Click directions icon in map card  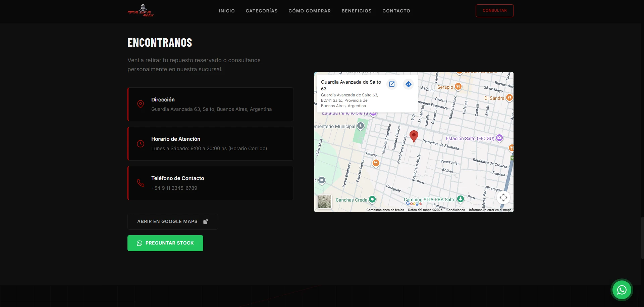408,84
